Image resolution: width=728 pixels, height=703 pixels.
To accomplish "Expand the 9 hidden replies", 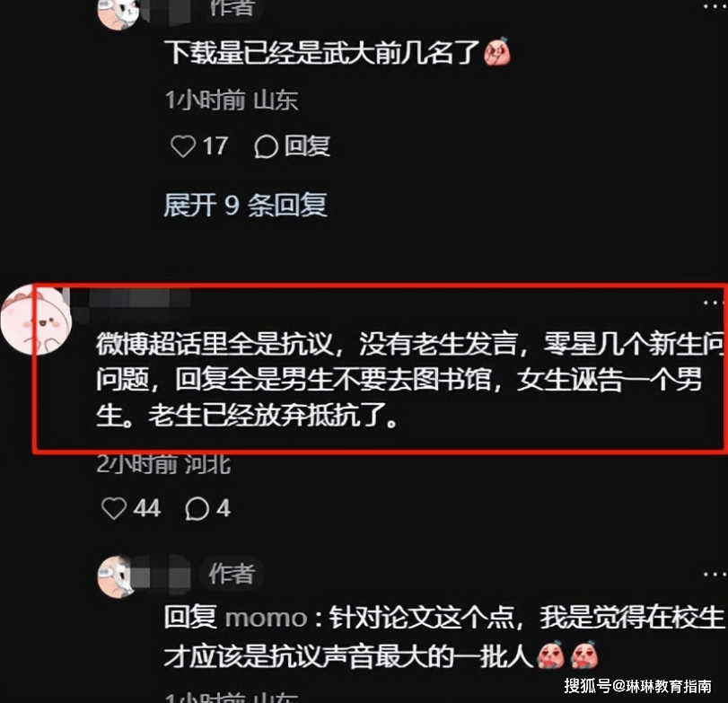I will [x=246, y=205].
